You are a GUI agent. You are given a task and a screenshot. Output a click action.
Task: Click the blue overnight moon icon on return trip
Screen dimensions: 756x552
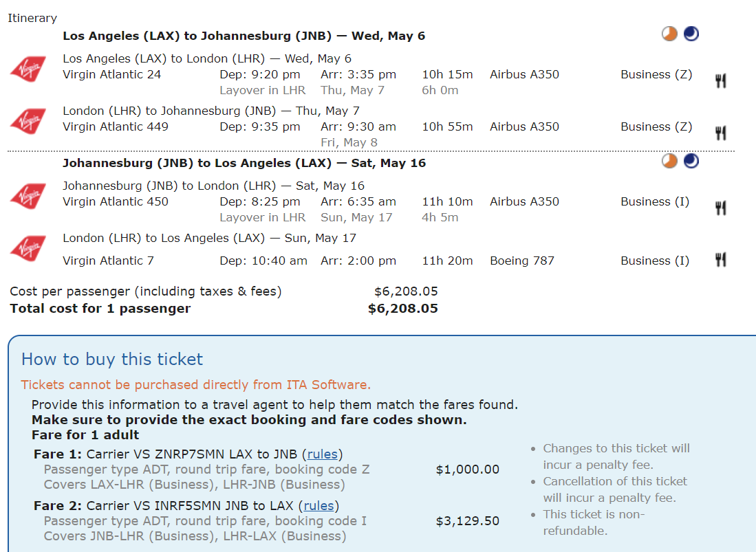tap(691, 161)
